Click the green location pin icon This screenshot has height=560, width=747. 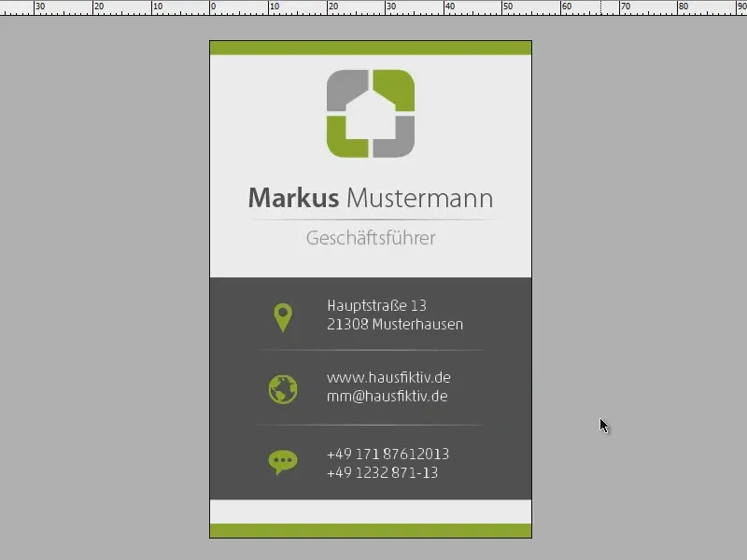[x=283, y=317]
